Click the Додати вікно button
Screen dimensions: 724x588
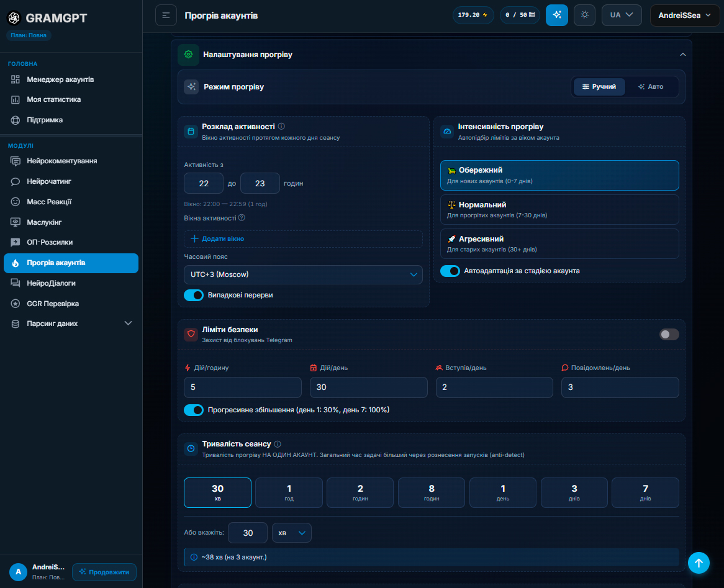(x=303, y=239)
